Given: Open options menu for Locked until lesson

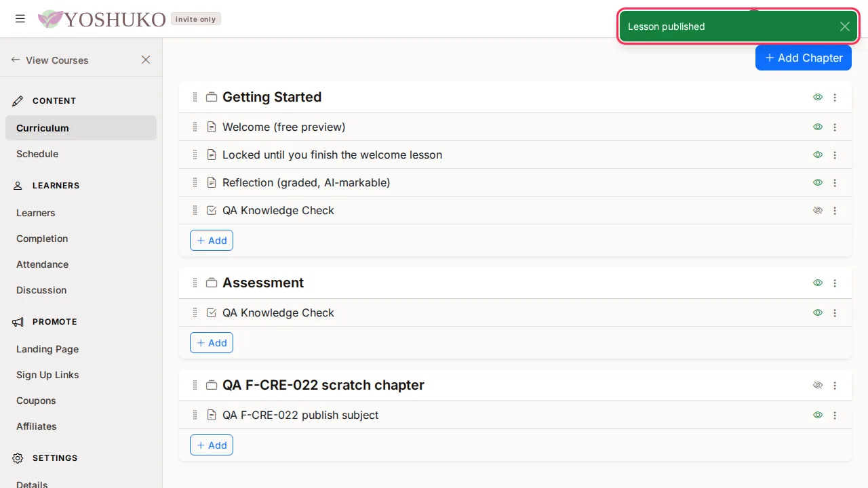Looking at the screenshot, I should 835,155.
